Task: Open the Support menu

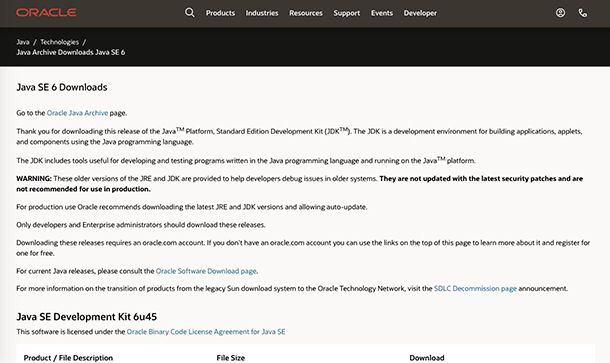Action: [347, 13]
